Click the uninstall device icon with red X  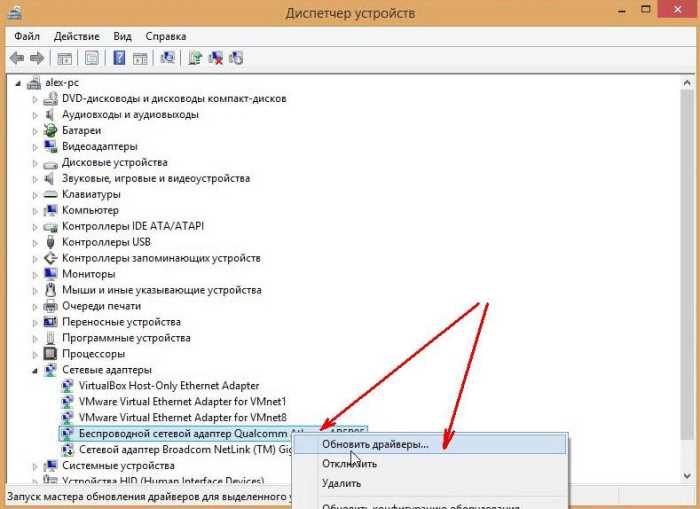pyautogui.click(x=215, y=58)
